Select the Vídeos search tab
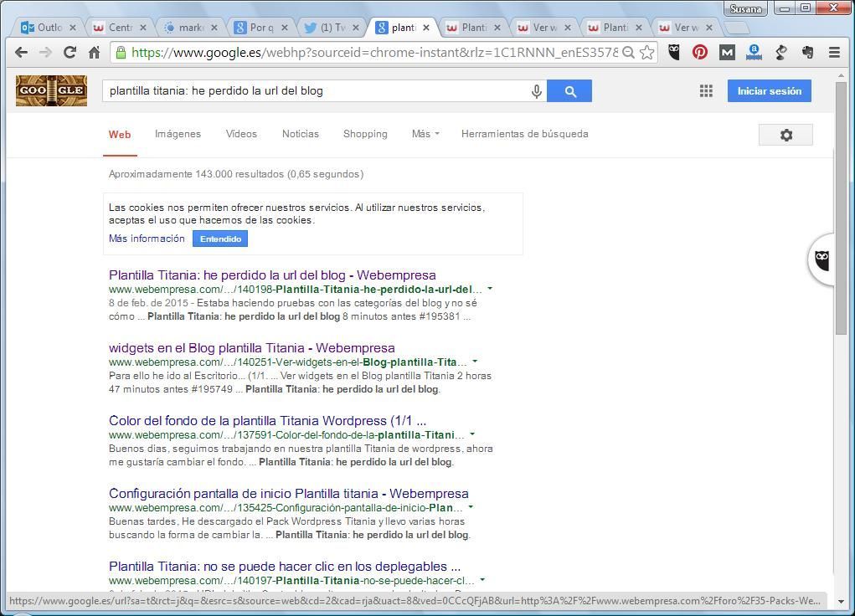 [x=241, y=134]
